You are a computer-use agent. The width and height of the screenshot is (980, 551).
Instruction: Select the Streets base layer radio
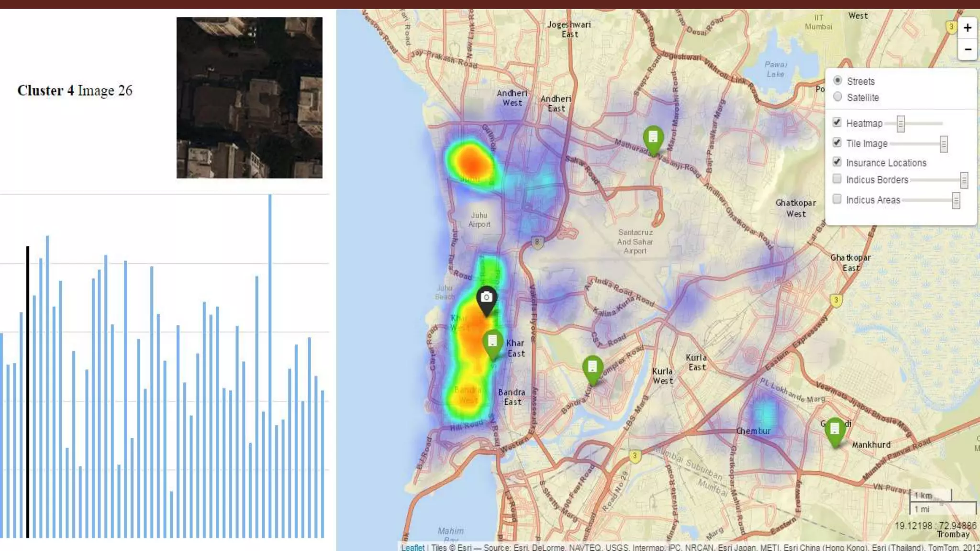pos(837,80)
